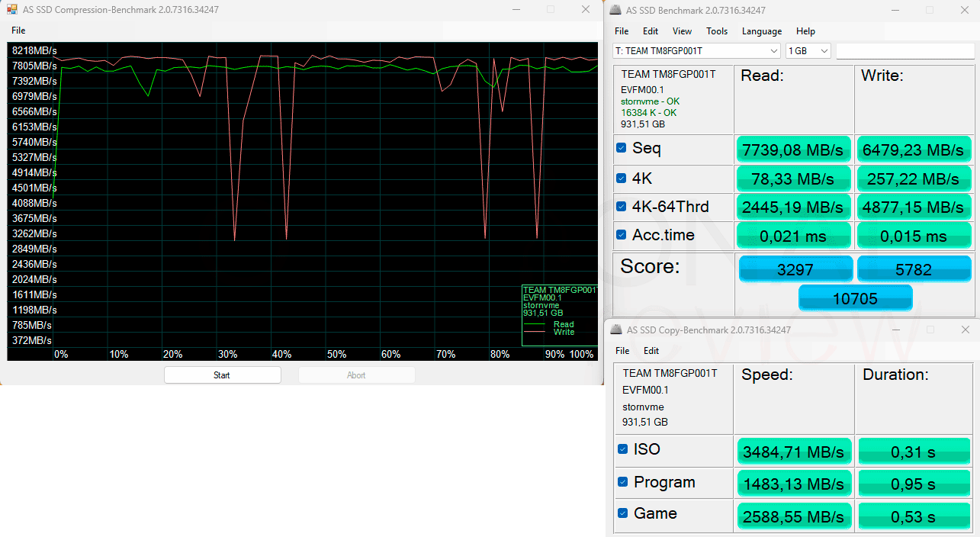Click the AS SSD Copy-Benchmark window title icon

click(x=616, y=330)
